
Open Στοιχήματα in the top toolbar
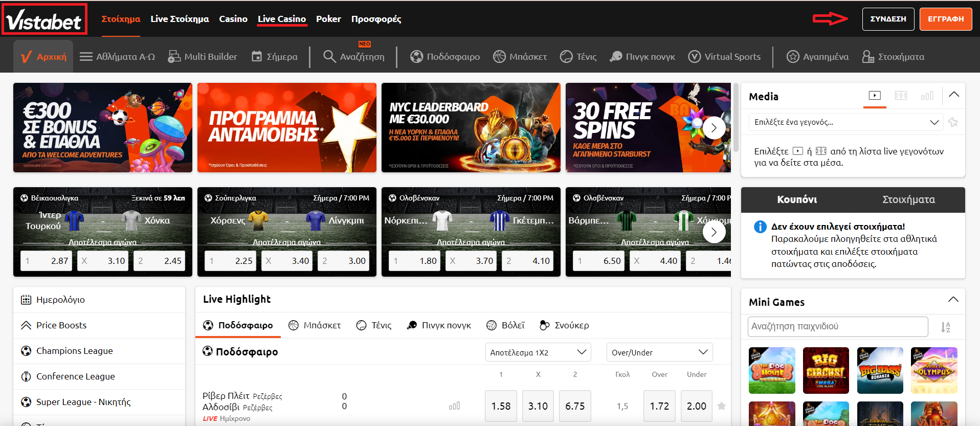click(x=893, y=57)
